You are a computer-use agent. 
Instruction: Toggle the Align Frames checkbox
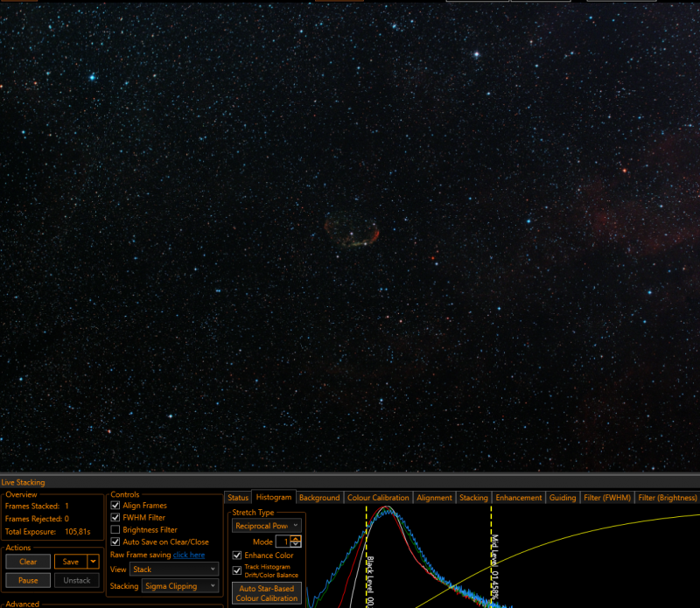pos(115,505)
